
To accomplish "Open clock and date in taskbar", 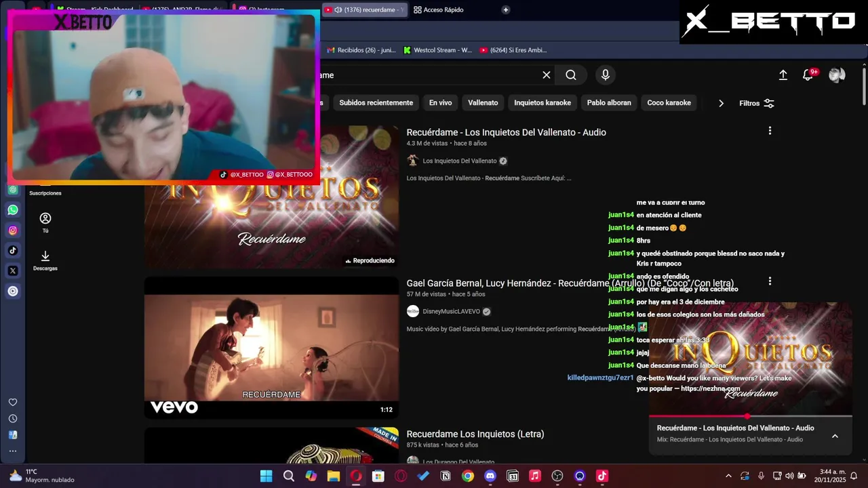I will coord(831,476).
